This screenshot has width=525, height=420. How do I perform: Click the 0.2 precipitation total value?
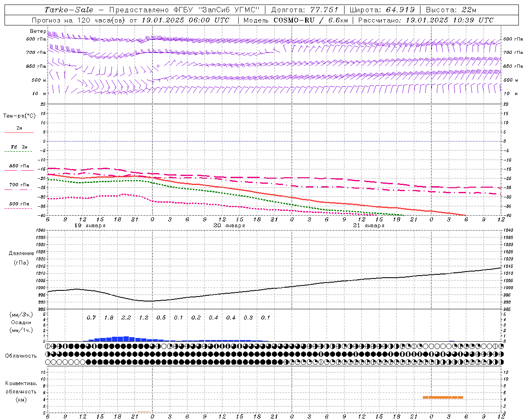[x=196, y=318]
